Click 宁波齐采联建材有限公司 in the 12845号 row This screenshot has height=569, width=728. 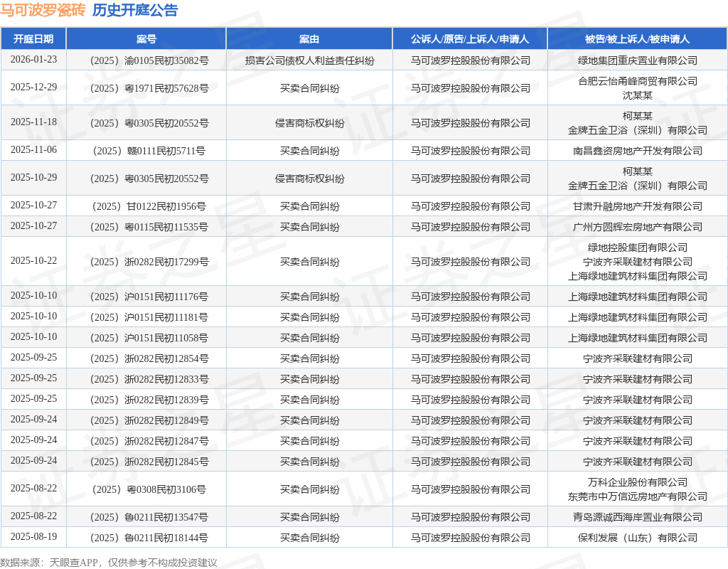(x=638, y=462)
